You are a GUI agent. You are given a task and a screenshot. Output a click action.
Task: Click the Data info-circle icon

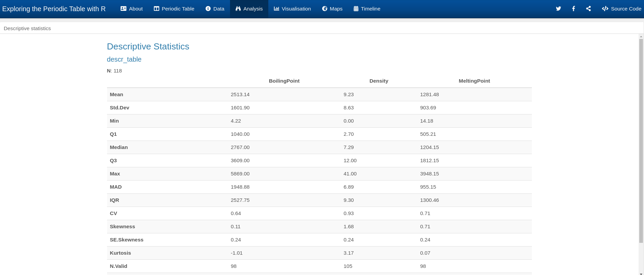click(208, 9)
